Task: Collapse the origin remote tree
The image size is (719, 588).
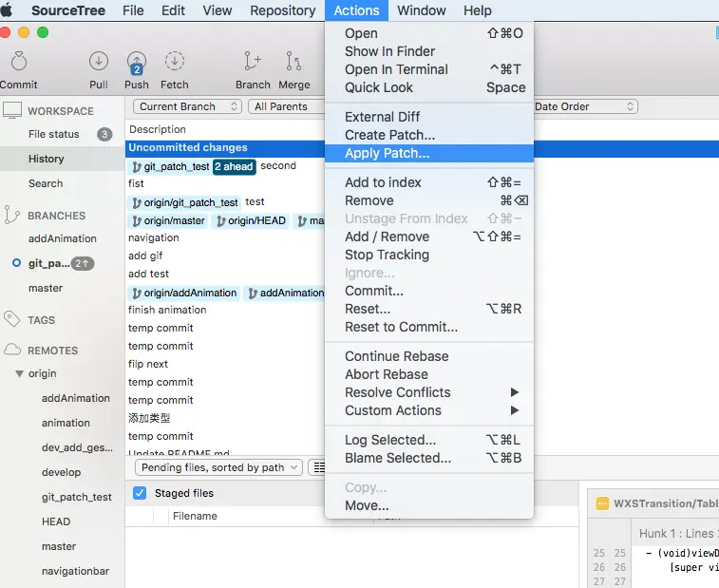Action: tap(19, 373)
